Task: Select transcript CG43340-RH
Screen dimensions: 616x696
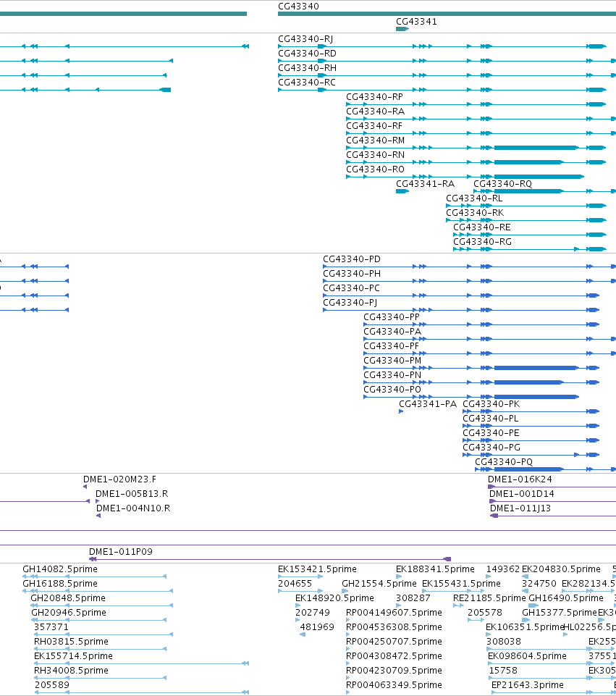Action: tap(307, 68)
